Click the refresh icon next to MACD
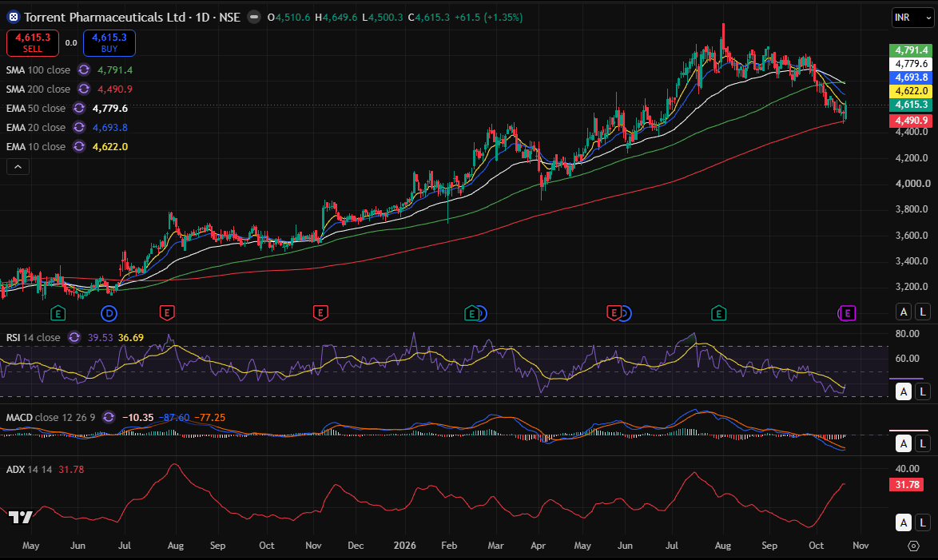This screenshot has width=938, height=560. click(109, 418)
